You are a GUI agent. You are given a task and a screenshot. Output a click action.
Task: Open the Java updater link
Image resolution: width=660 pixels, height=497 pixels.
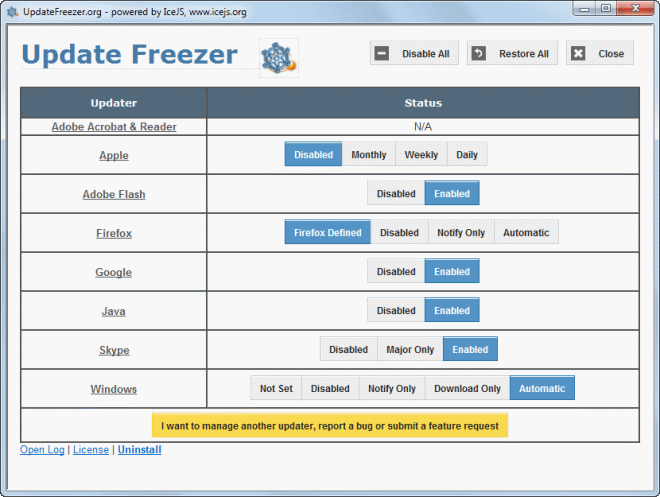[x=114, y=311]
